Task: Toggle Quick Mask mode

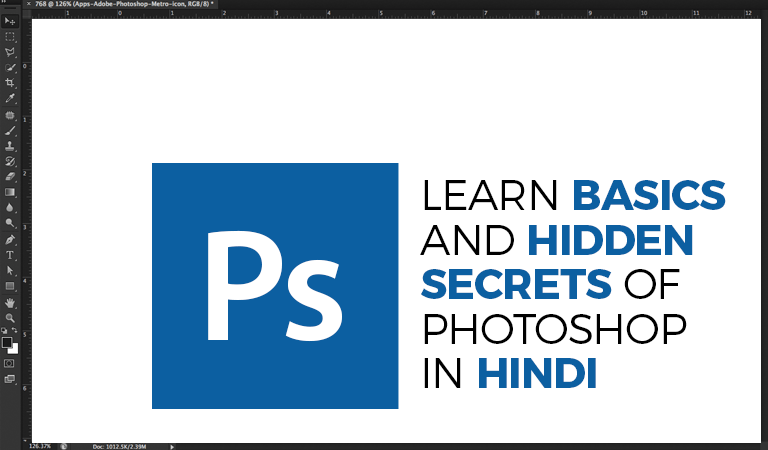Action: tap(9, 363)
